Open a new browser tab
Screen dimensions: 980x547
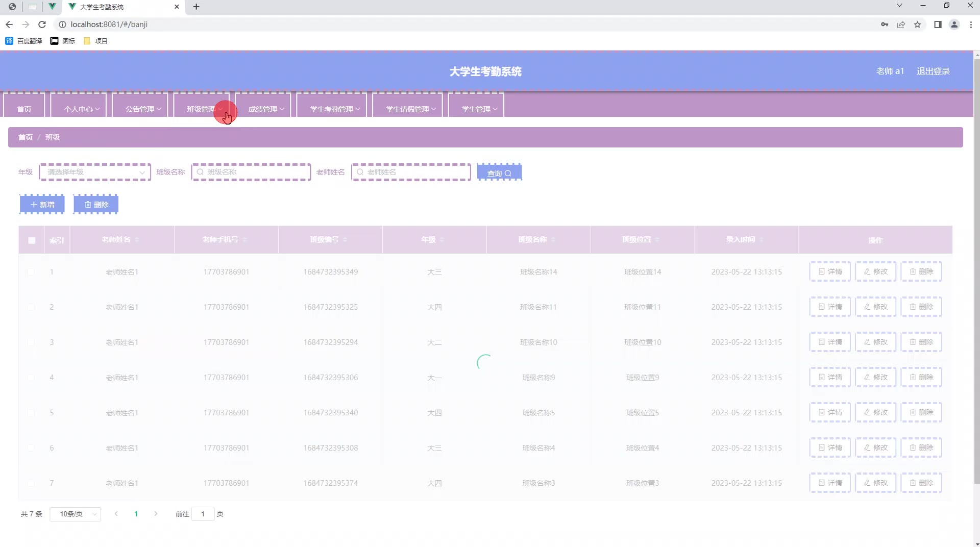pos(197,7)
